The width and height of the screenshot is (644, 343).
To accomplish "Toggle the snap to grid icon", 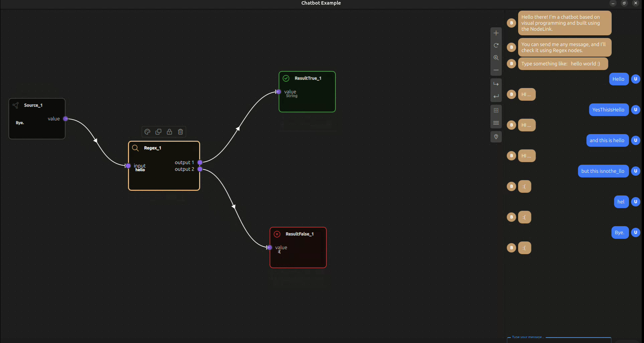I will tap(496, 110).
